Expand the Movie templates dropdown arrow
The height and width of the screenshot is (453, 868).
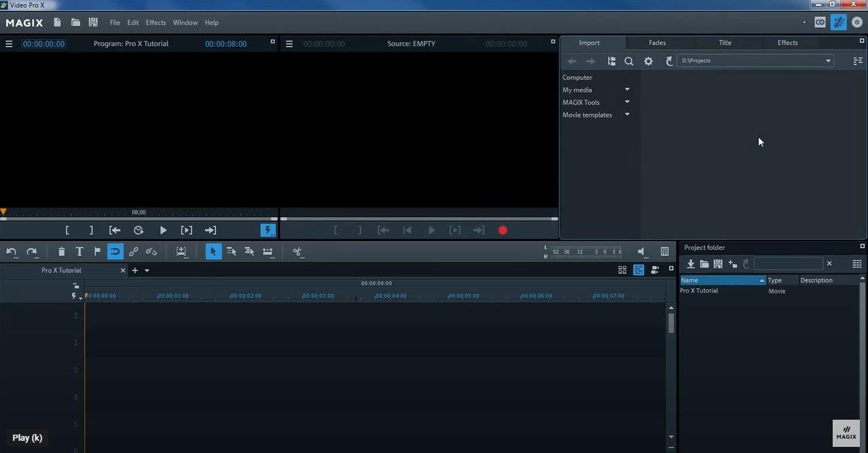tap(627, 115)
